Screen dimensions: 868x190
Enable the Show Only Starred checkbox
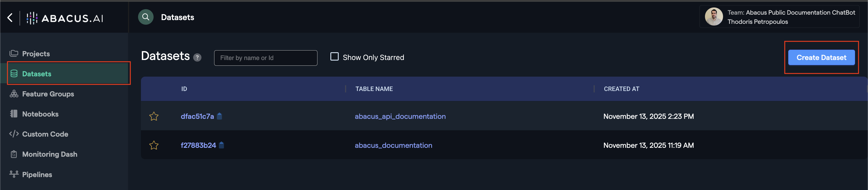pos(334,57)
